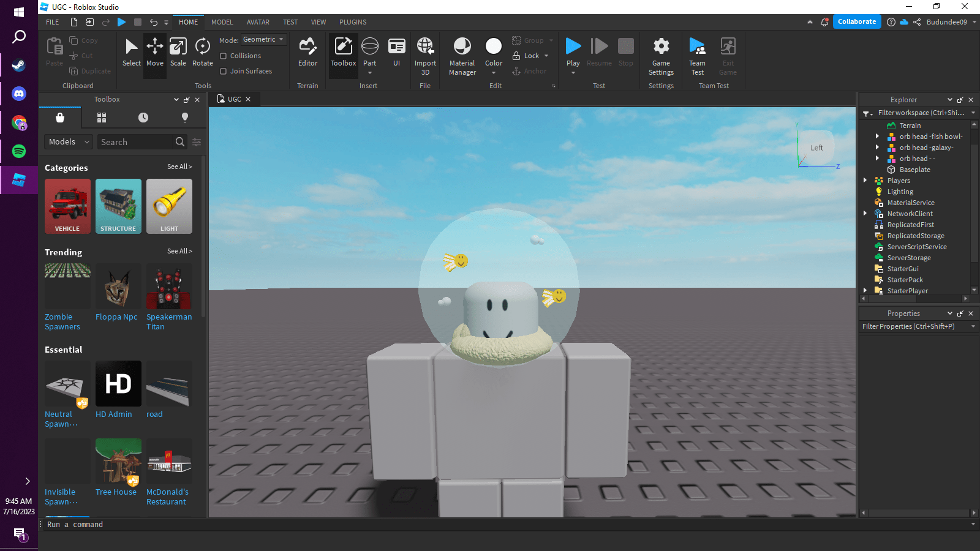Open the Lock dropdown arrow
The height and width of the screenshot is (551, 980).
[x=546, y=56]
